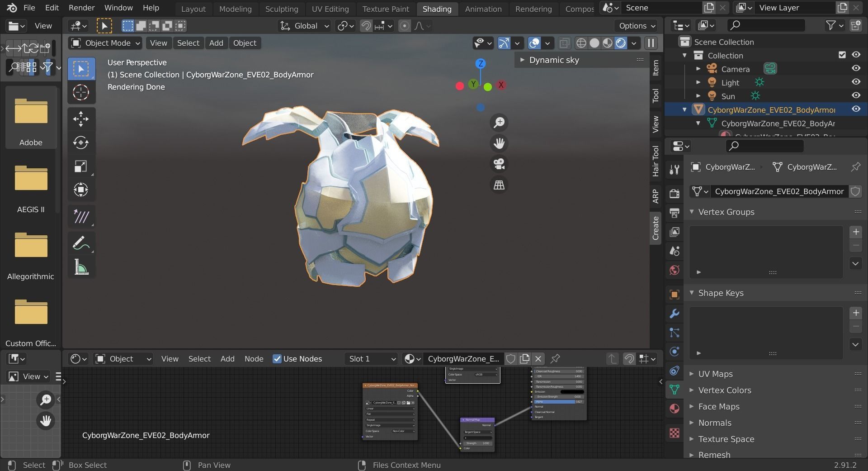Viewport: 868px width, 471px height.
Task: Open the Physics properties tab
Action: (x=674, y=352)
